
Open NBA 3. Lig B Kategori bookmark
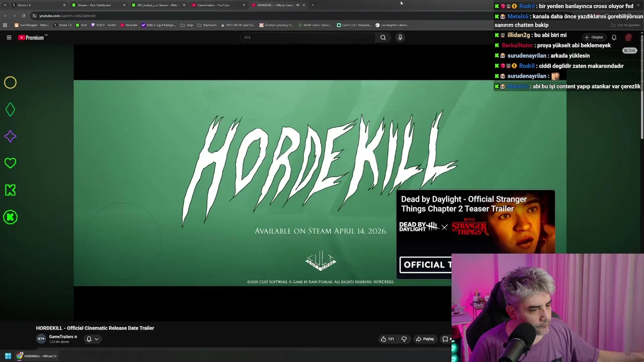(x=158, y=25)
